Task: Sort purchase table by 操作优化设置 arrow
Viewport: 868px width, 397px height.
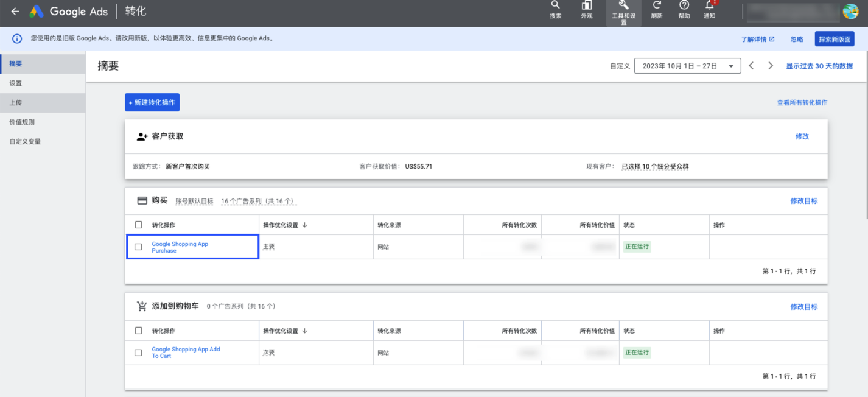Action: 304,225
